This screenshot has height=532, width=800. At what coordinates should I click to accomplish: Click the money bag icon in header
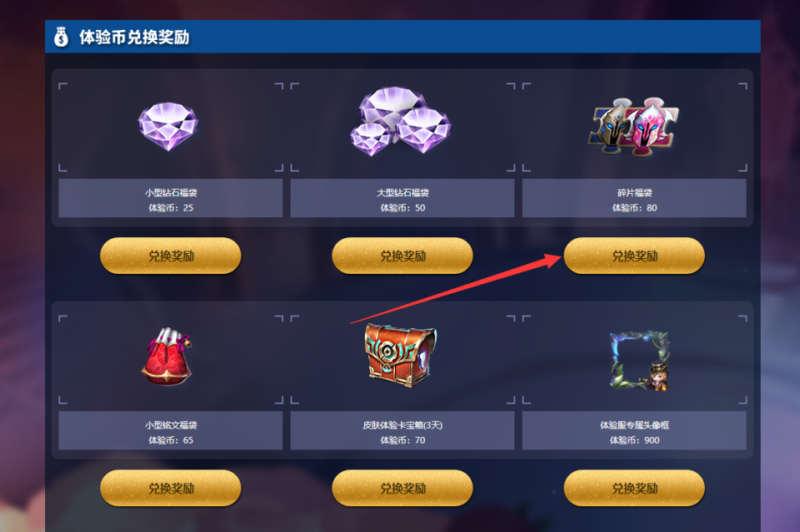61,37
